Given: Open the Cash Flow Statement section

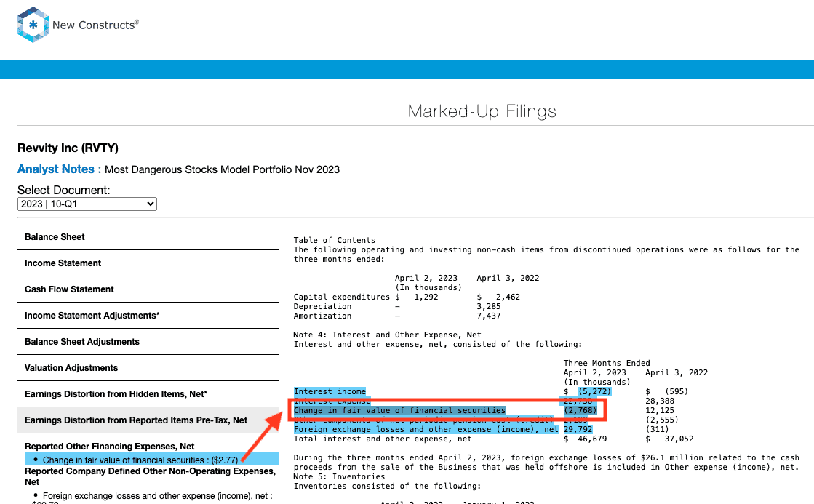Looking at the screenshot, I should point(69,289).
